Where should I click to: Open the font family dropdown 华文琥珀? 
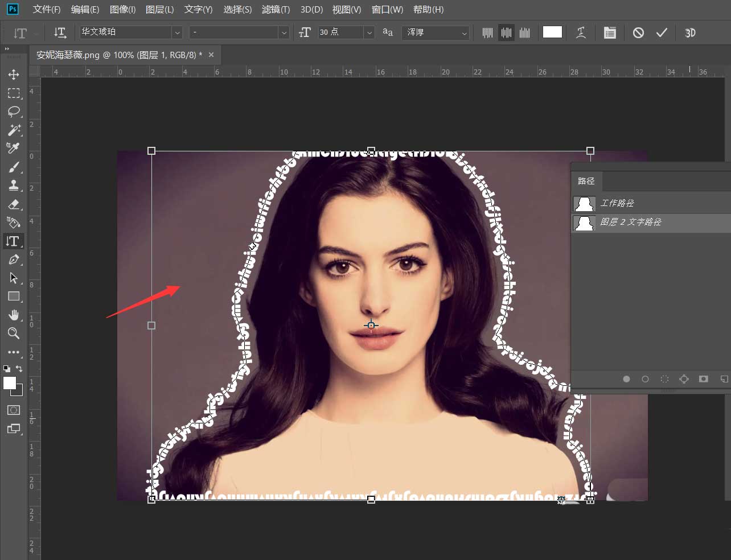point(130,32)
